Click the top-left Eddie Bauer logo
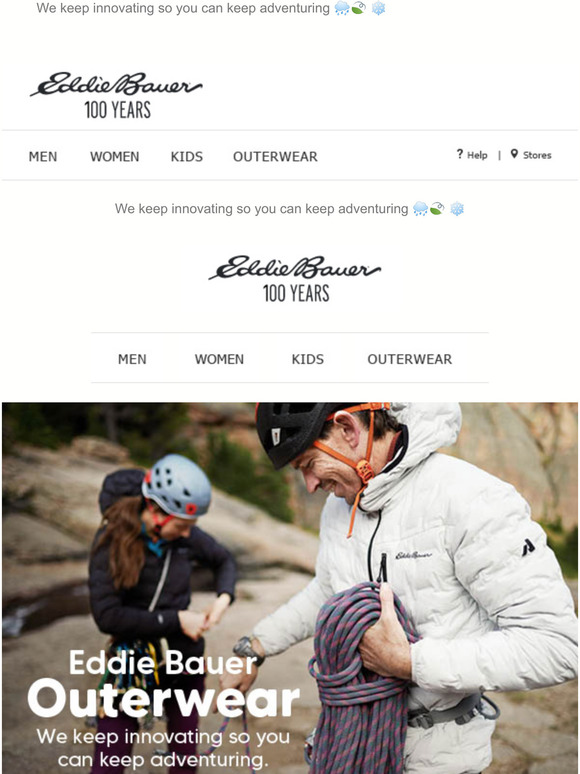Viewport: 580px width, 774px height. [x=116, y=95]
